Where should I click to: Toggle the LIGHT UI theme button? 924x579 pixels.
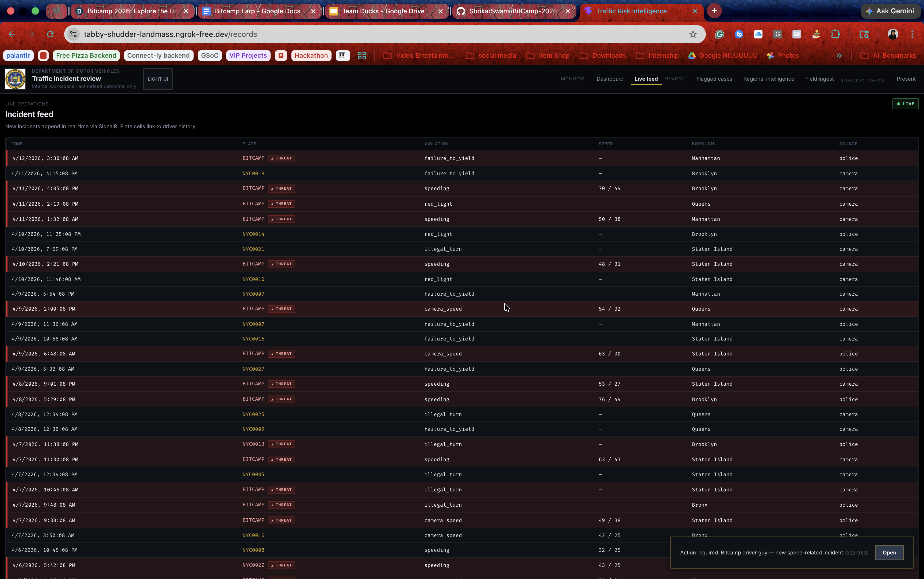(x=158, y=79)
